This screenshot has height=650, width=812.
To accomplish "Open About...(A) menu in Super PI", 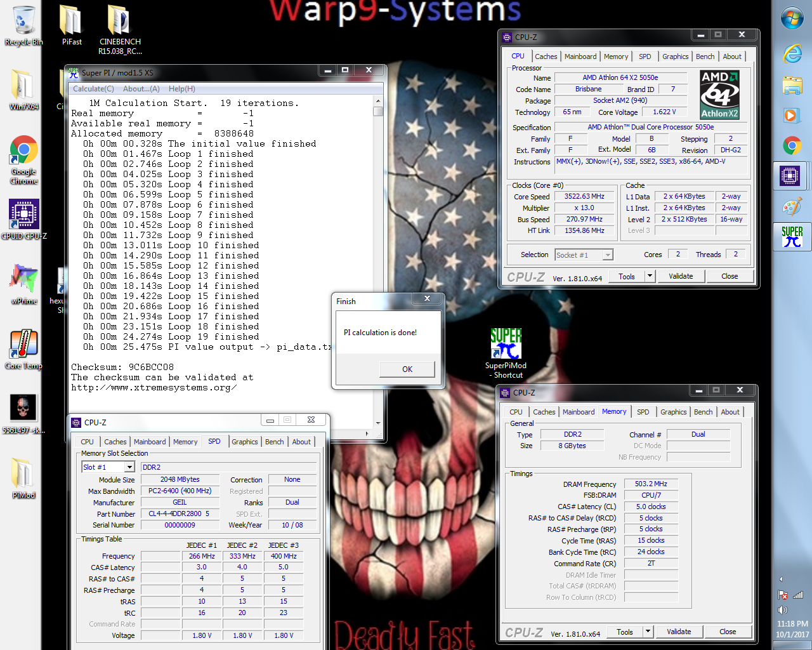I will pyautogui.click(x=141, y=89).
